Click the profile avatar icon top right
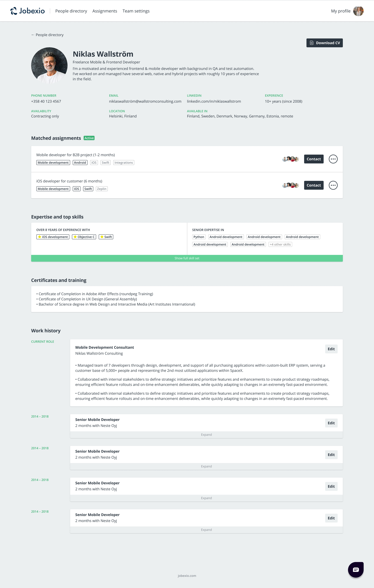 [x=359, y=11]
